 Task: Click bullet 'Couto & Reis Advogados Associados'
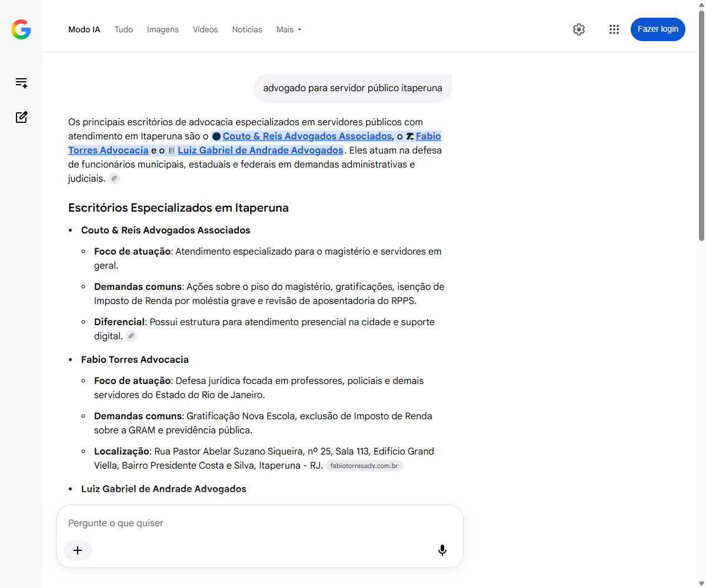click(166, 230)
